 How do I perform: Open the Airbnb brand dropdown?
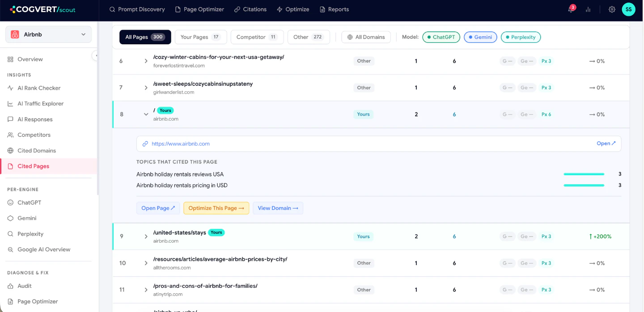48,34
